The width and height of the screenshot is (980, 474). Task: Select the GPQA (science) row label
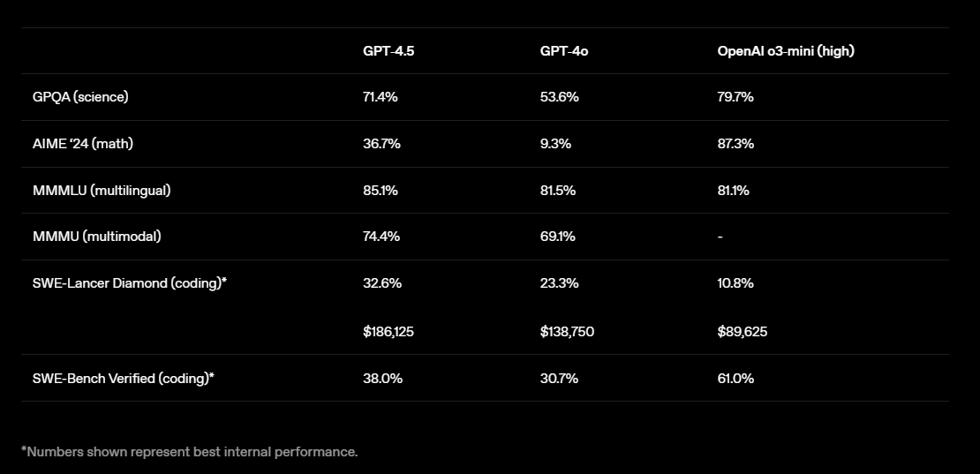tap(80, 97)
